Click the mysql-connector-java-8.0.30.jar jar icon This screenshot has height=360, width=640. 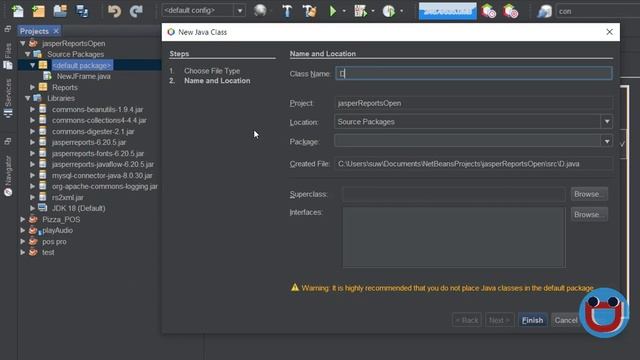43,175
